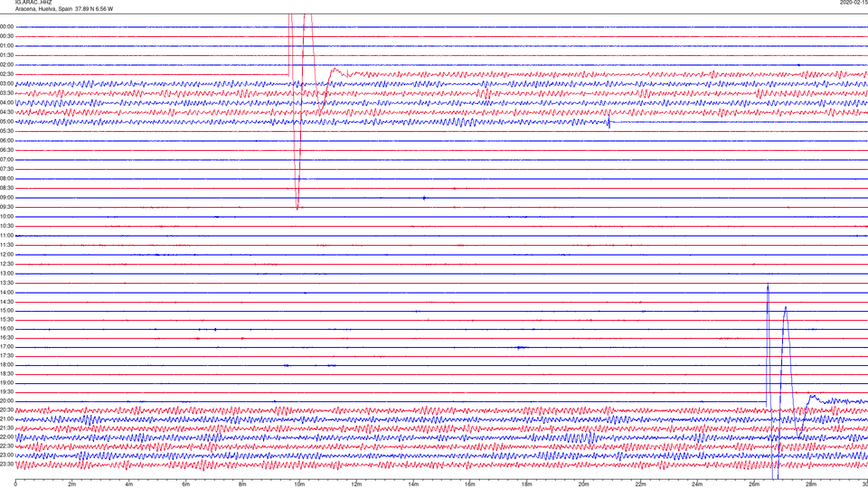
Task: Select the 01:30 trace time label
Action: click(6, 55)
